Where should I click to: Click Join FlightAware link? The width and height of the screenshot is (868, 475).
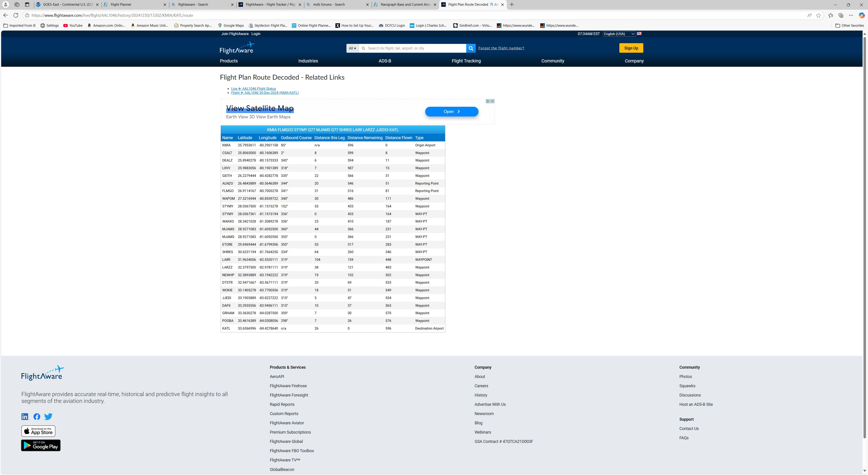[x=235, y=34]
